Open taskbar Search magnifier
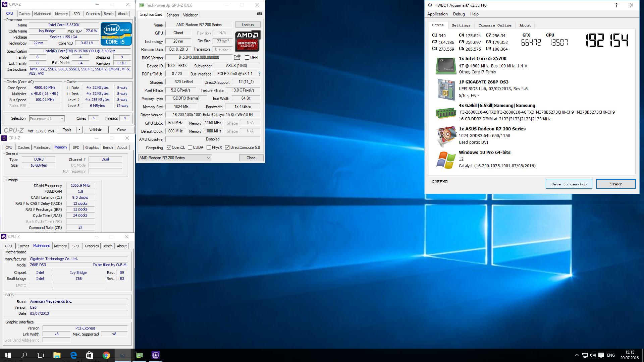 [24, 355]
